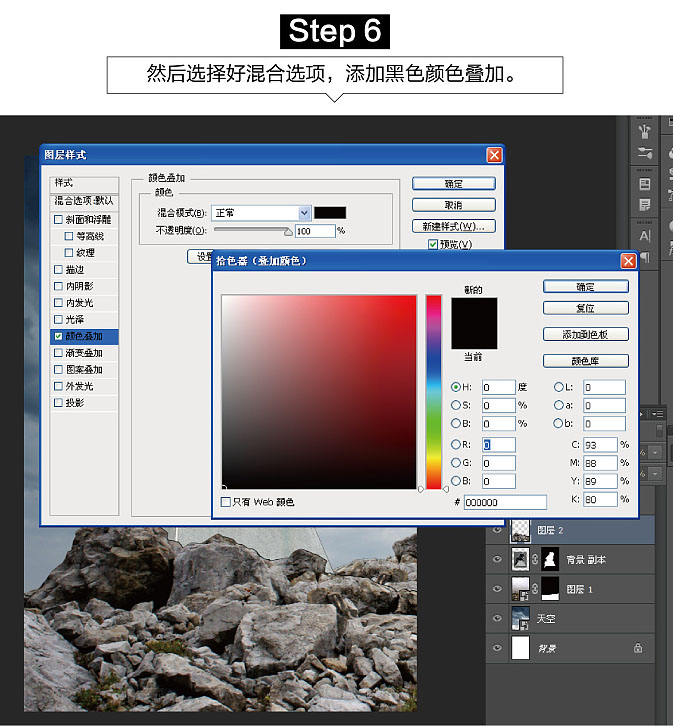Select the R: radio button
Screen dimensions: 673x726
tap(456, 444)
